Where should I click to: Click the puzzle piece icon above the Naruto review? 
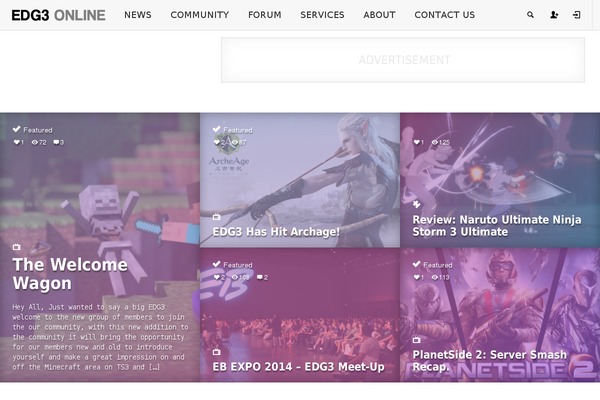417,204
